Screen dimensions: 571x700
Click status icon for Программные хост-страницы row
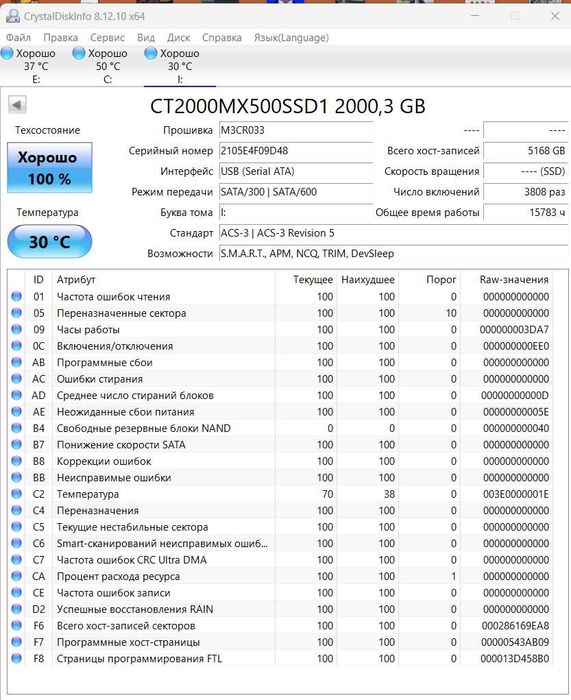tap(17, 642)
